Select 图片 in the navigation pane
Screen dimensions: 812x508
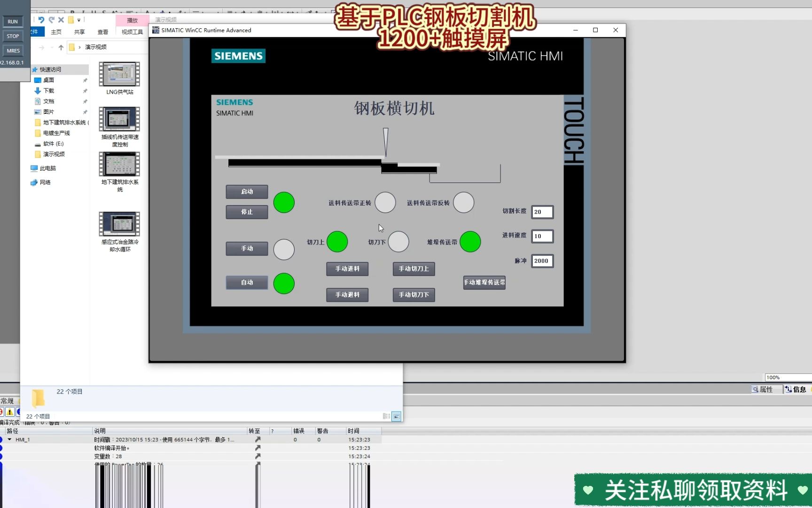coord(48,112)
